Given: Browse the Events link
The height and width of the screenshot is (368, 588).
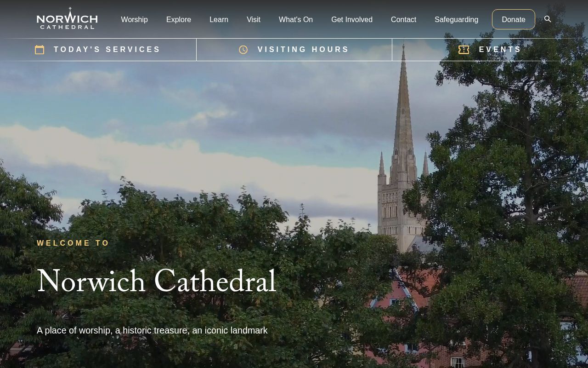Looking at the screenshot, I should [x=490, y=50].
